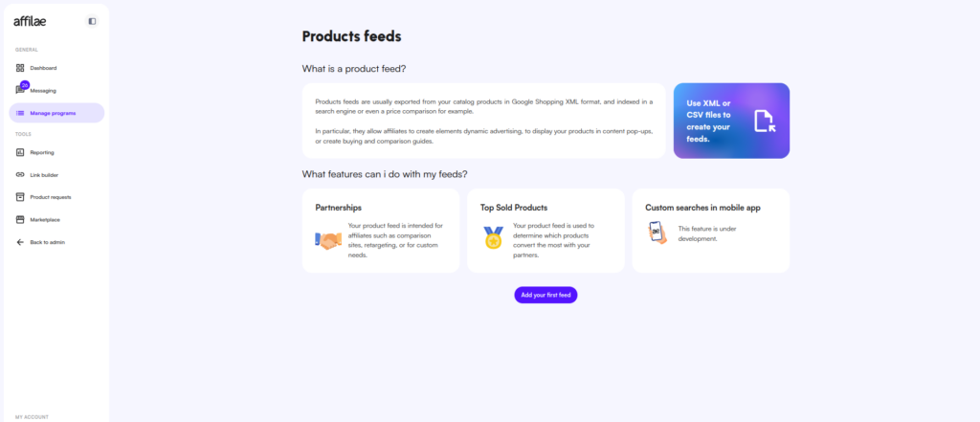The width and height of the screenshot is (980, 422).
Task: Collapse the sidebar with the panel toggle
Action: (92, 20)
